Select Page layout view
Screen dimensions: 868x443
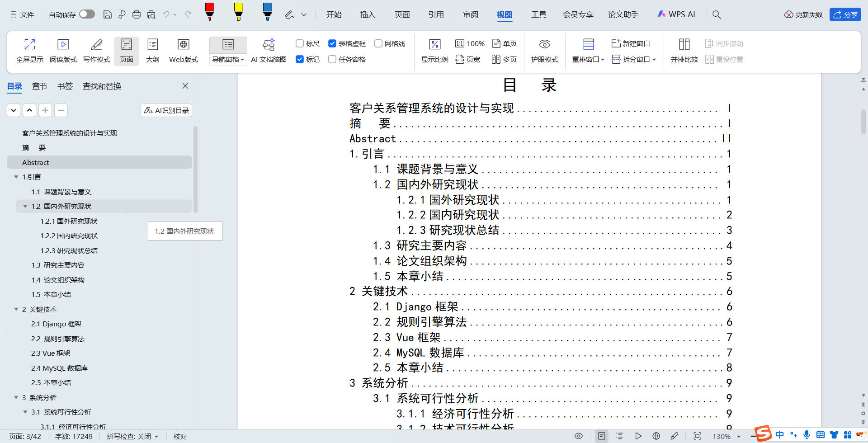pos(127,51)
